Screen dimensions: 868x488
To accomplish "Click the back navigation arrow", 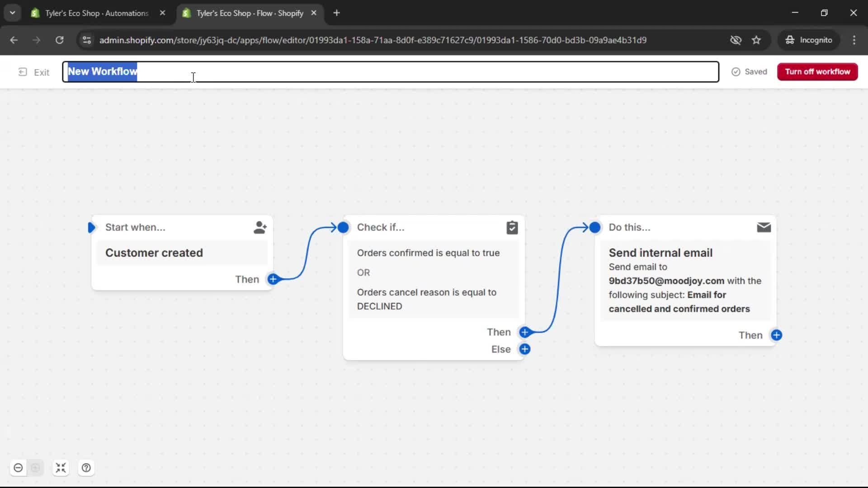I will click(14, 40).
